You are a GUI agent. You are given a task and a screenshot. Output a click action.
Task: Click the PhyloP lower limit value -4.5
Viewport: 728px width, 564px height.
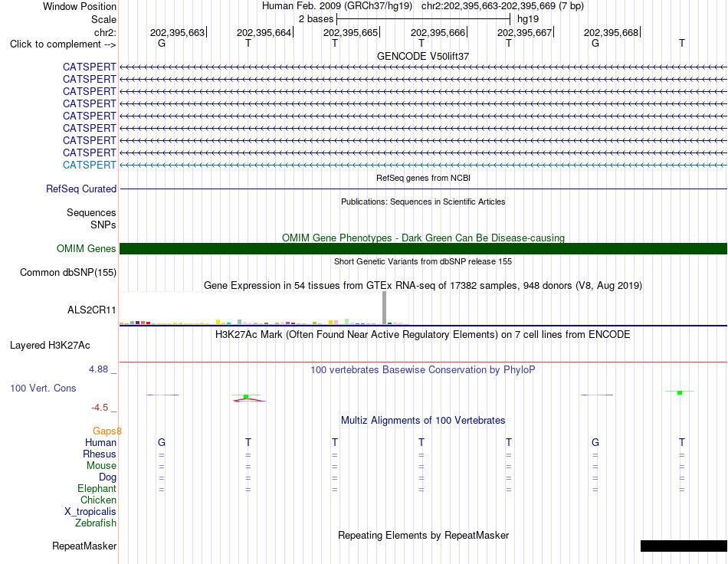coord(100,408)
